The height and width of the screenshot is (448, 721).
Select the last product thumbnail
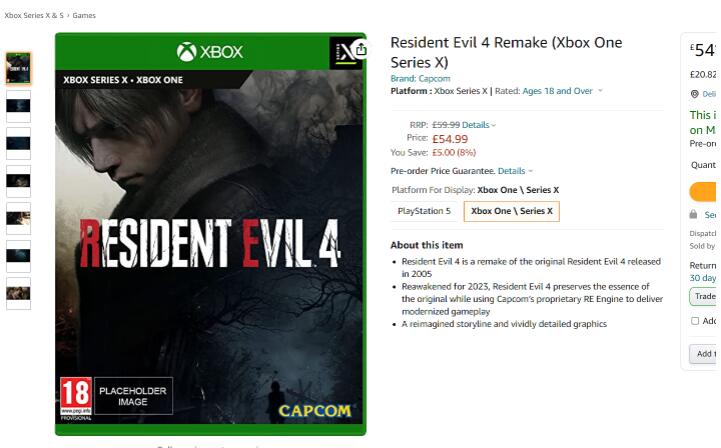(18, 293)
